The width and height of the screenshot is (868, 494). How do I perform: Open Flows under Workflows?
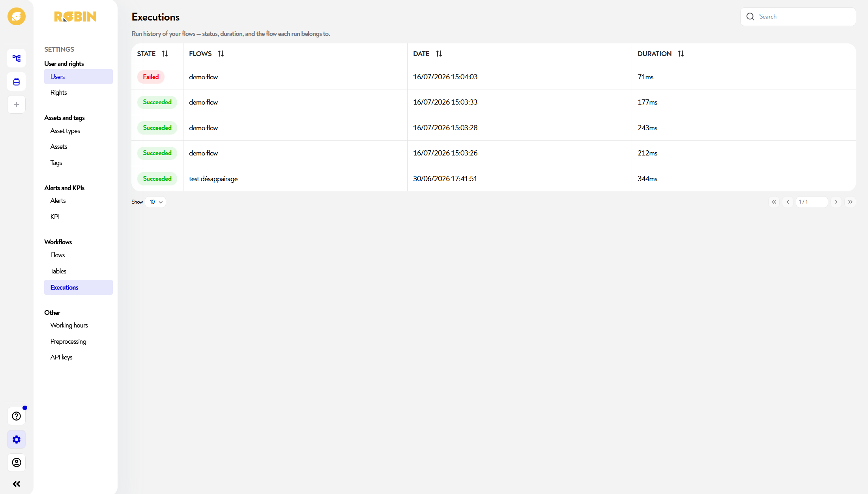[79, 255]
